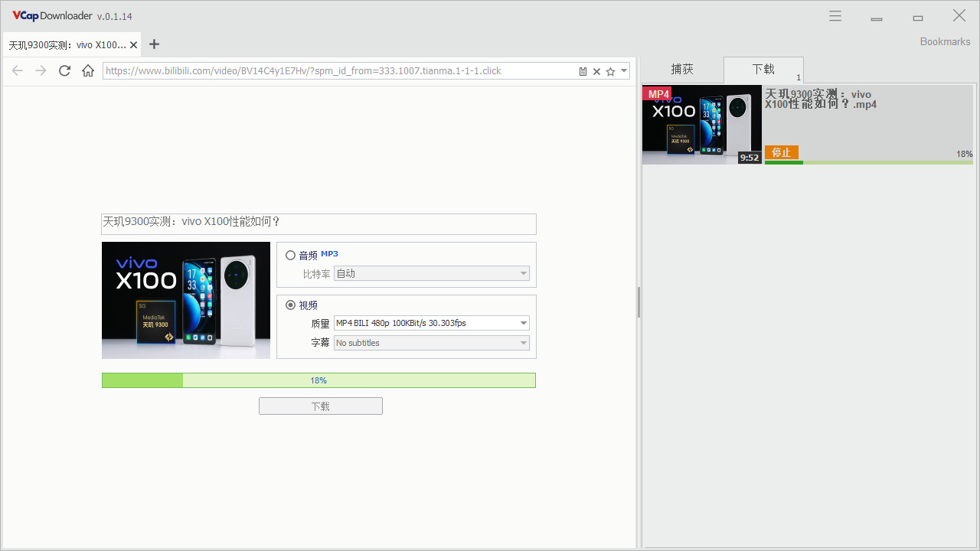Viewport: 980px width, 551px height.
Task: Click the download list item progress bar
Action: point(869,162)
